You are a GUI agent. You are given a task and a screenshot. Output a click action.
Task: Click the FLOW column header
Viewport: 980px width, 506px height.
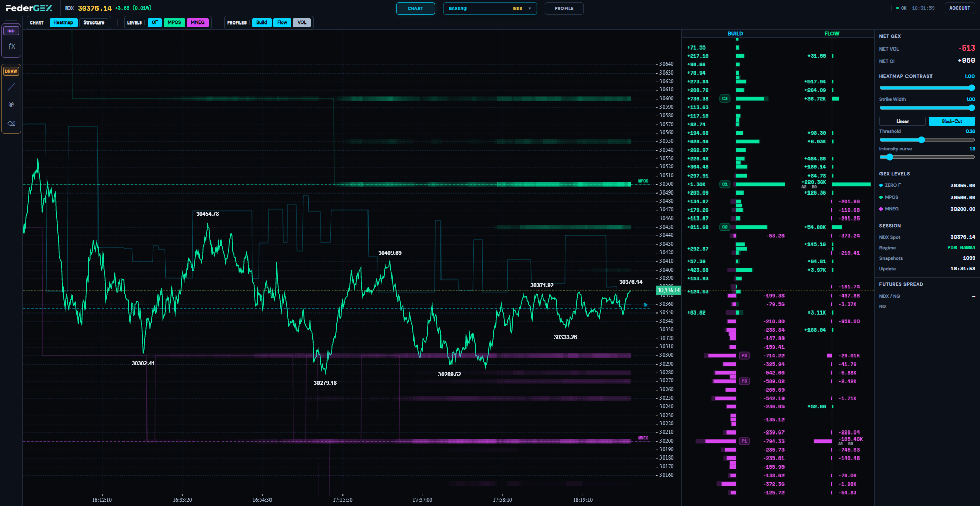(832, 34)
